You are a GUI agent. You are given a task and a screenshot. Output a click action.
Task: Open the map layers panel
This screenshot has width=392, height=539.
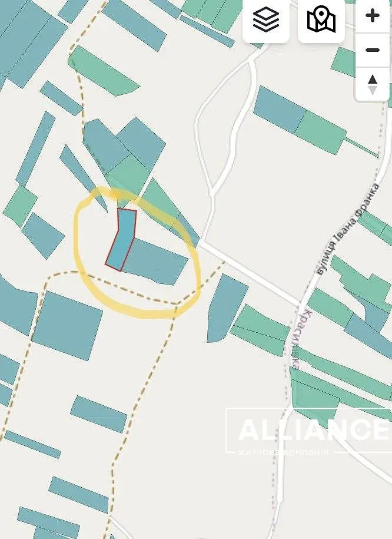click(265, 19)
